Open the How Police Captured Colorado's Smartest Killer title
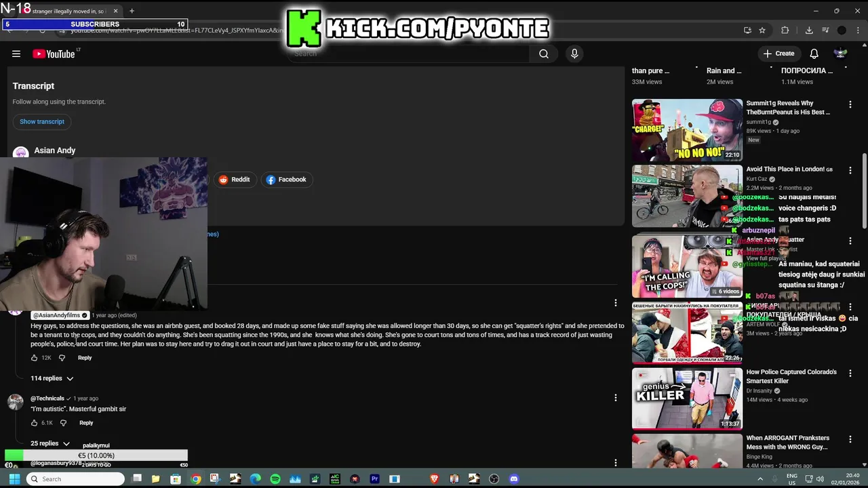 [x=791, y=377]
